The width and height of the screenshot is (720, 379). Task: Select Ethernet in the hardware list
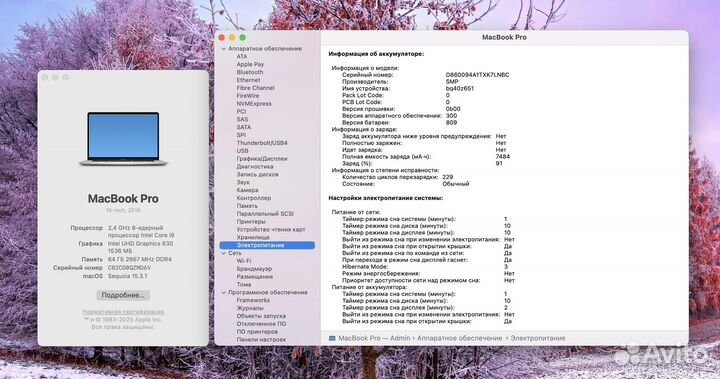pos(248,80)
